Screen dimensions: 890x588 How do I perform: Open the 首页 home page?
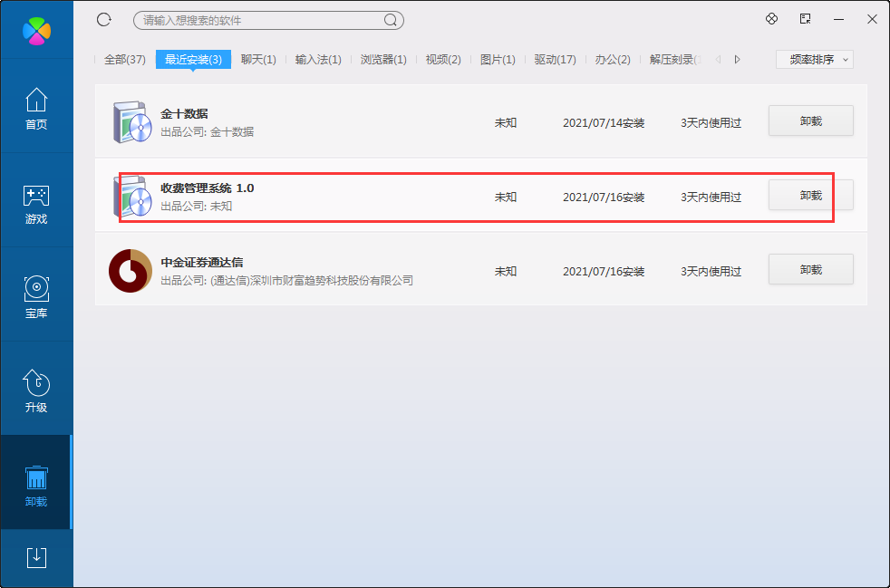(36, 109)
